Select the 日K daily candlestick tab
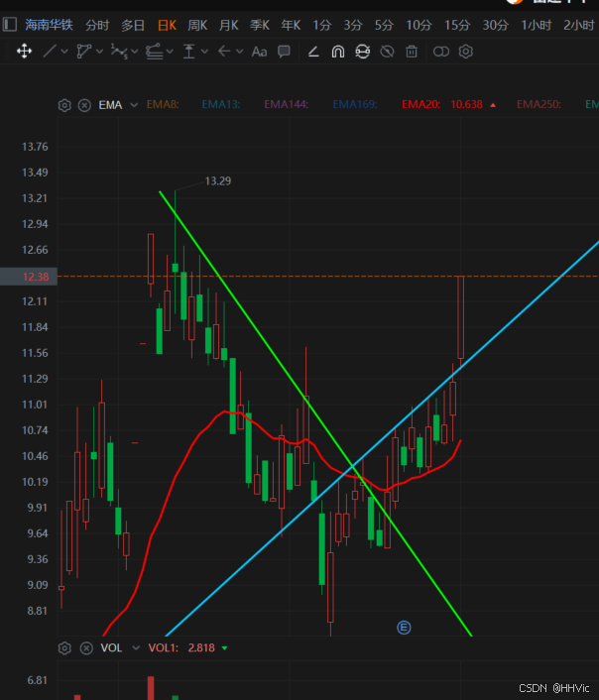This screenshot has height=700, width=599. (167, 25)
